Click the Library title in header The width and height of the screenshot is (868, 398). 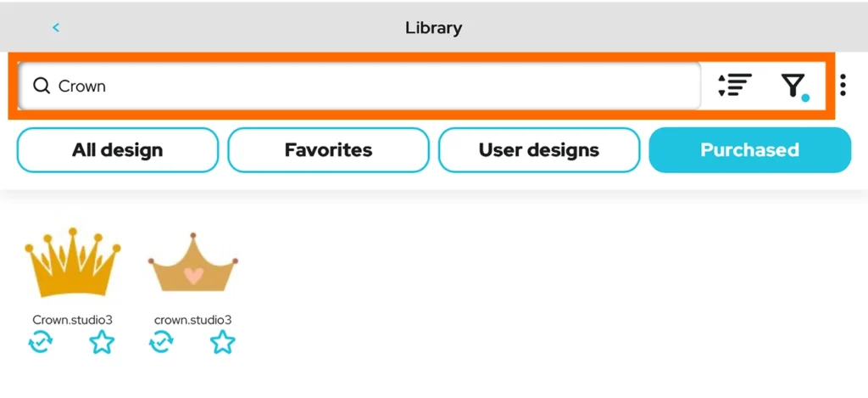[x=433, y=27]
